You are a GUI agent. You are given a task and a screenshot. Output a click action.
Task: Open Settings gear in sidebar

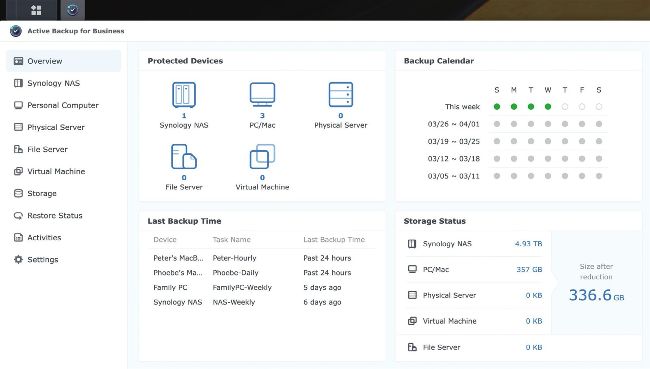[18, 260]
